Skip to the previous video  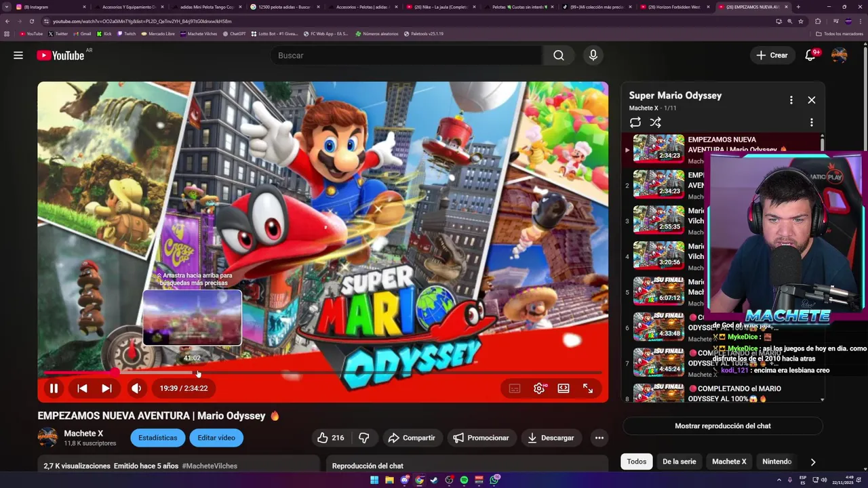pos(82,388)
